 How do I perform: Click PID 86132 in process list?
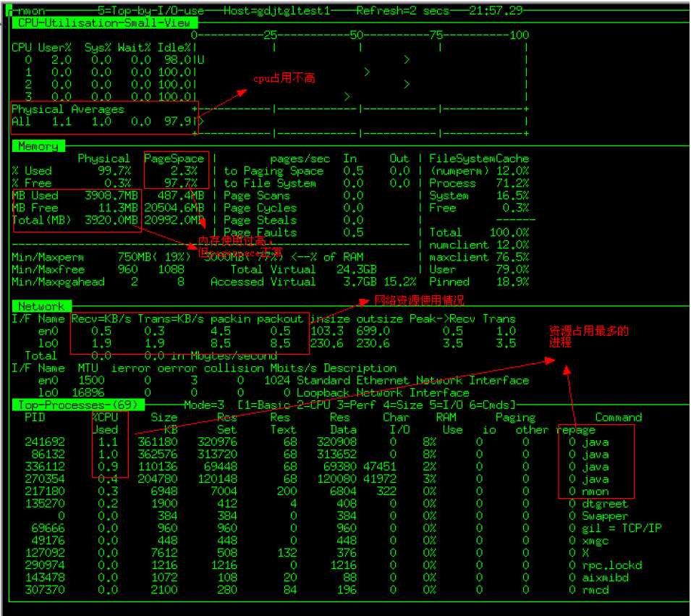pos(48,454)
